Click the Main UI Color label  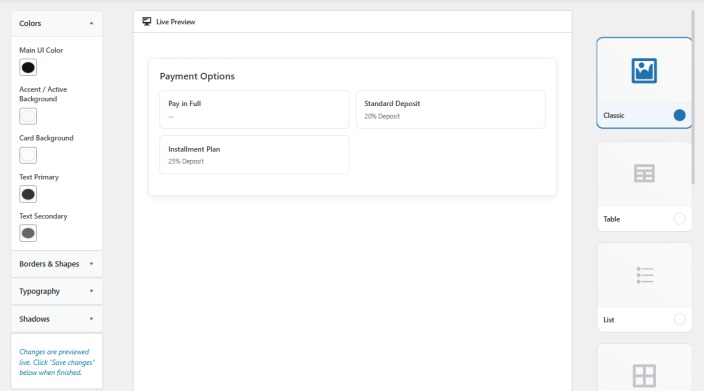tap(41, 50)
